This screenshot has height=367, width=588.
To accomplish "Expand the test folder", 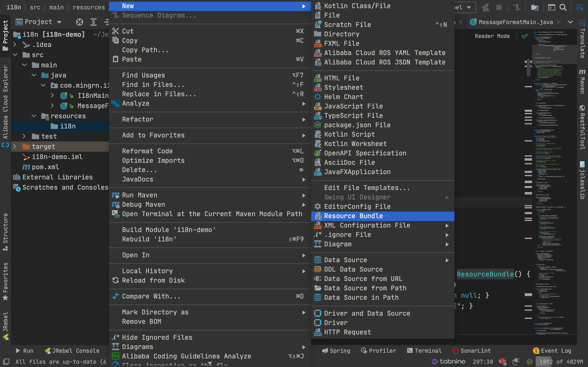I will click(x=24, y=136).
